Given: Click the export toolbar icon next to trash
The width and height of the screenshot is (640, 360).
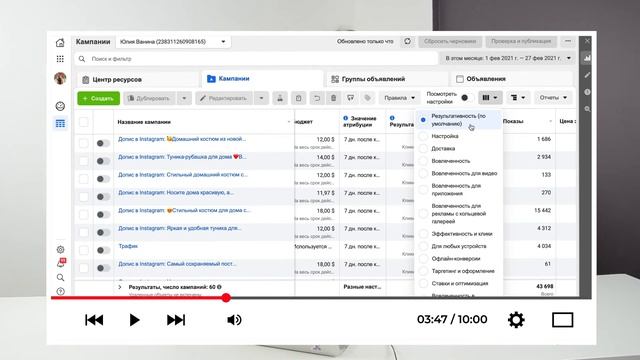Looking at the screenshot, I should coord(350,98).
